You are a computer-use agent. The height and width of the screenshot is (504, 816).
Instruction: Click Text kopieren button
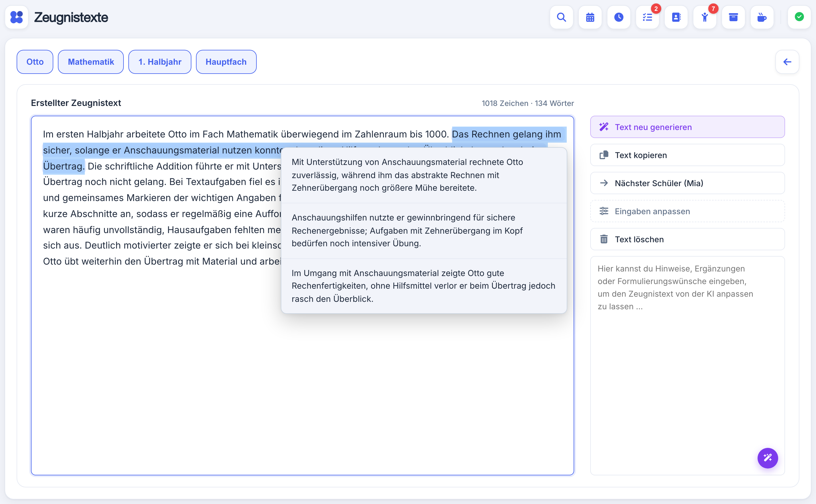tap(687, 155)
